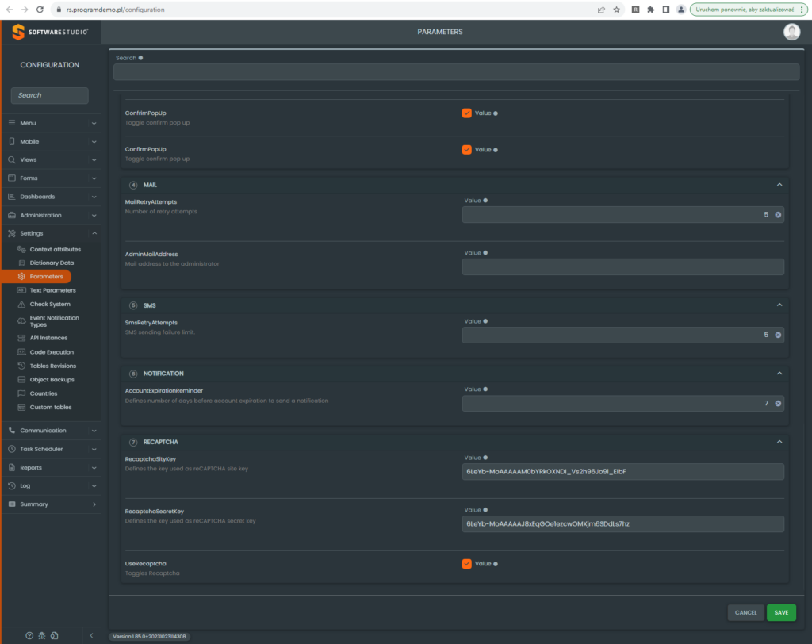Click the help question mark icon
This screenshot has height=644, width=812.
[29, 635]
